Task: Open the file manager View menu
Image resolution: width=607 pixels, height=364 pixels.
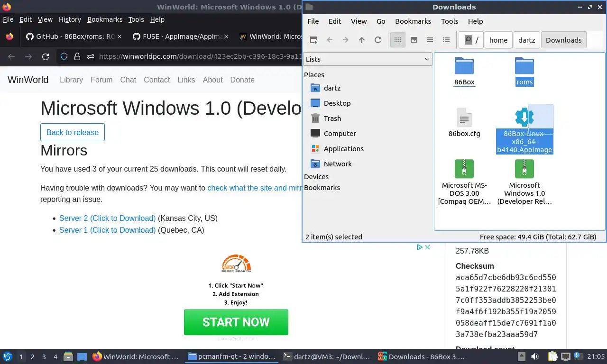Action: click(x=359, y=21)
